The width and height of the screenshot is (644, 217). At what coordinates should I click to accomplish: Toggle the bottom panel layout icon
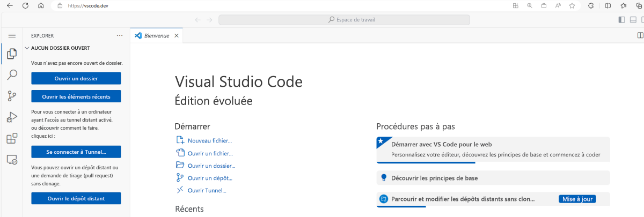point(634,20)
